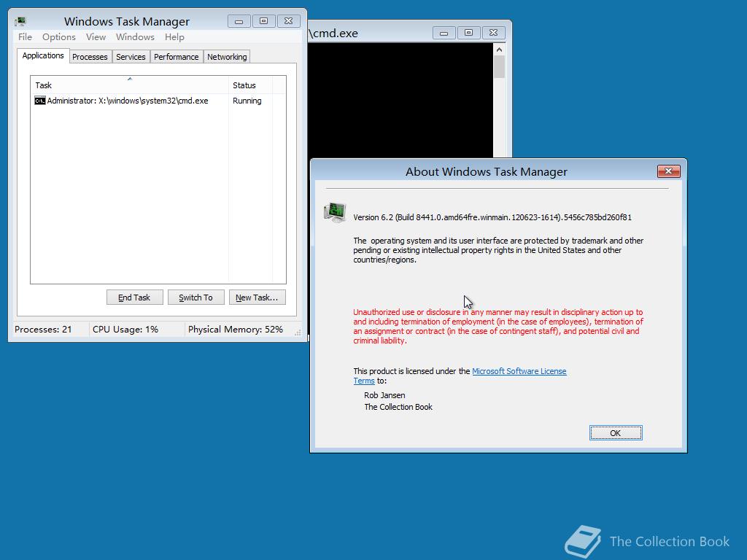Sort by the Task column header
The width and height of the screenshot is (747, 560).
point(129,85)
